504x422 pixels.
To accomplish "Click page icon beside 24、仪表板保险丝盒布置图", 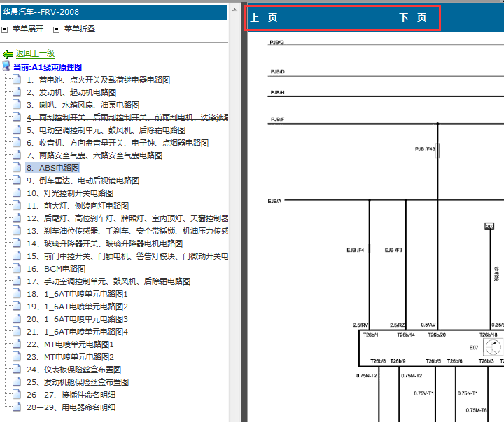I will tap(17, 369).
